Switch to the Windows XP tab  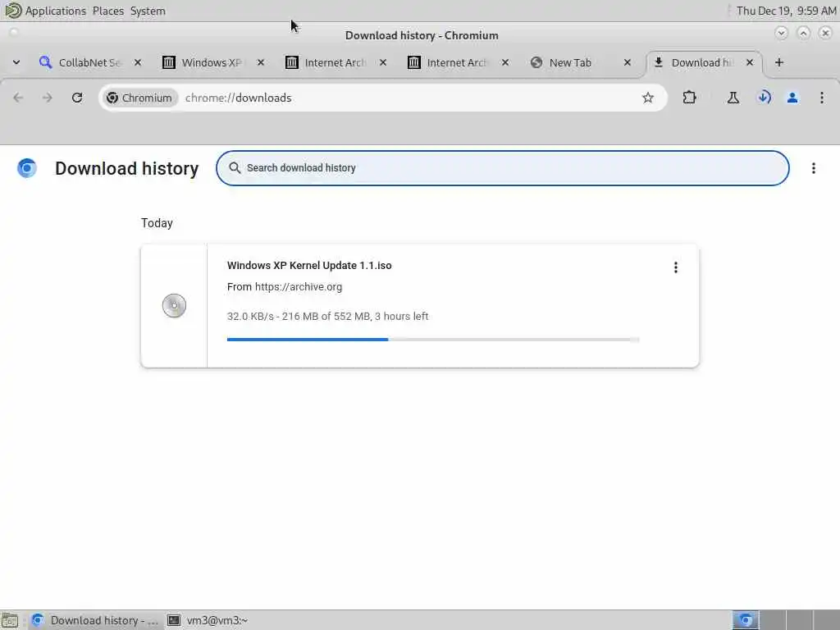click(x=203, y=62)
